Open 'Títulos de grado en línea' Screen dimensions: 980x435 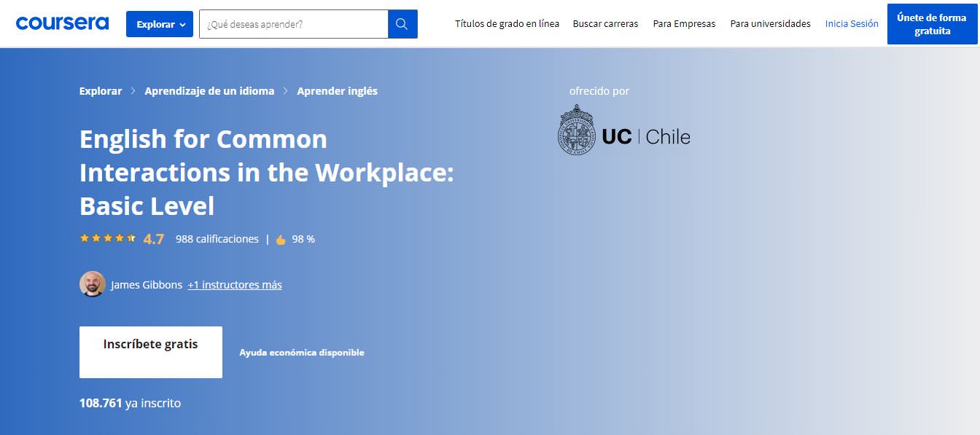click(x=507, y=24)
